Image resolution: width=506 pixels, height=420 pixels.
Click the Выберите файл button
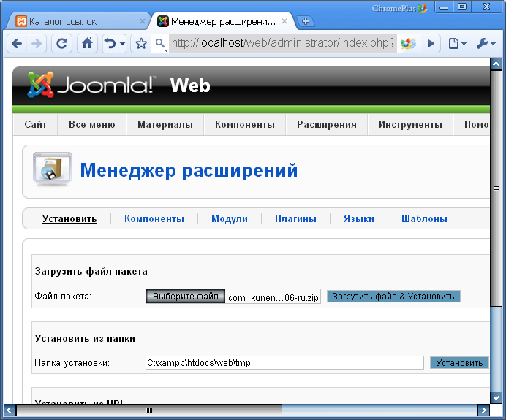coord(186,297)
